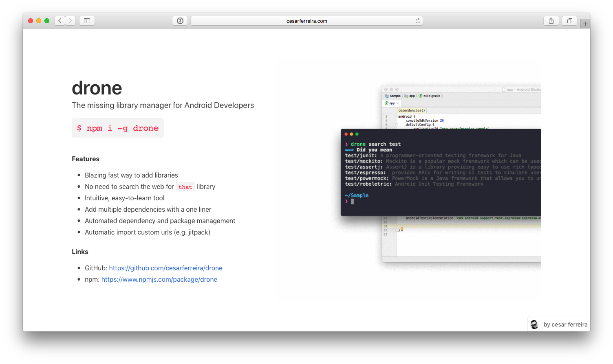Viewport: 613px width, 364px height.
Task: Minimize Safari with the yellow button
Action: point(39,21)
